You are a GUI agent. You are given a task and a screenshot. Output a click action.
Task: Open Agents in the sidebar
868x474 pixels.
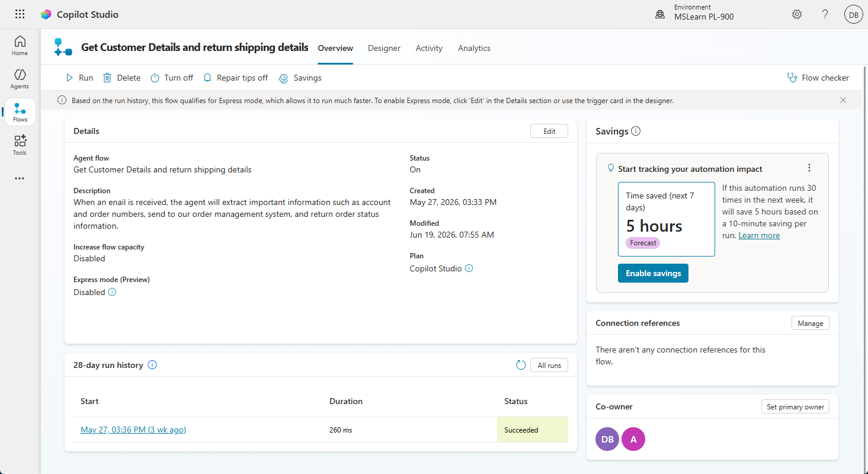tap(20, 79)
